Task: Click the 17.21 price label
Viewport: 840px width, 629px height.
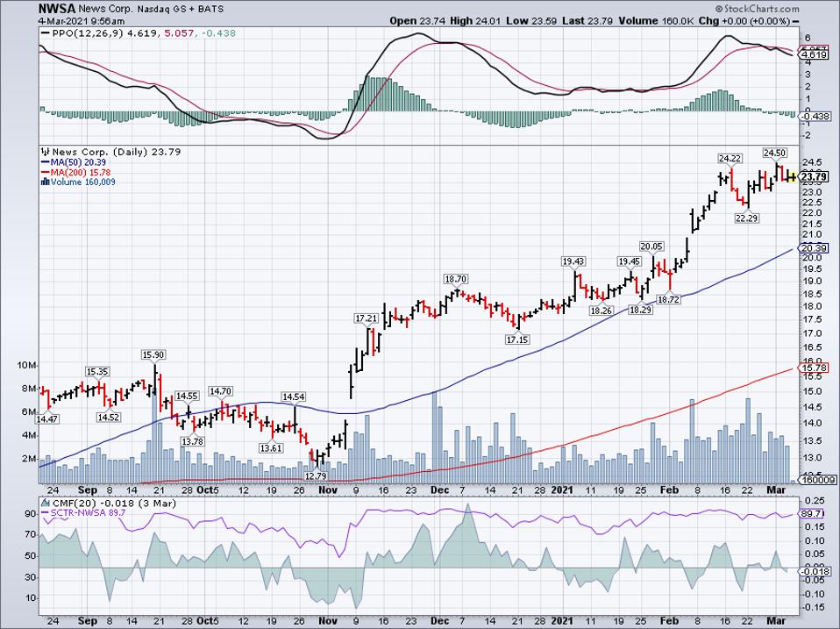Action: click(x=367, y=318)
